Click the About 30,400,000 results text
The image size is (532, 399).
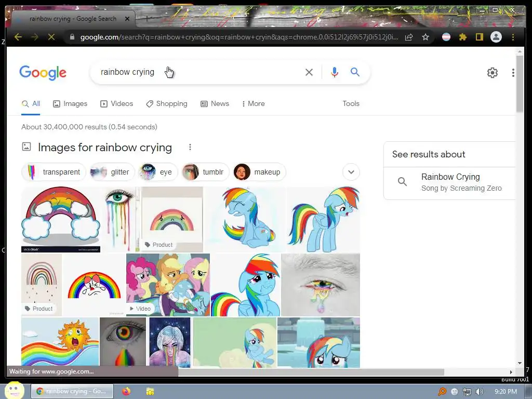(89, 127)
